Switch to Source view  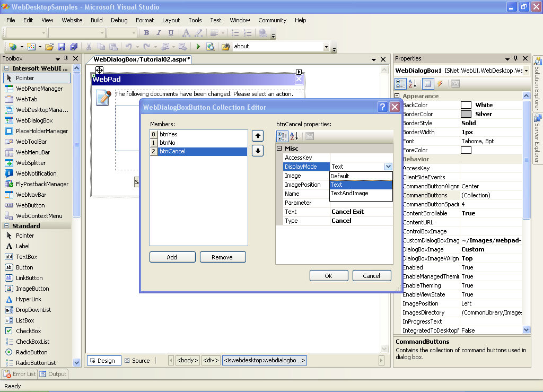click(x=137, y=361)
